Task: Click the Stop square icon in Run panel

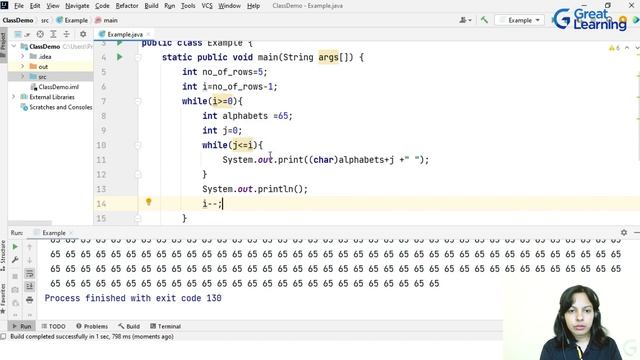Action: point(15,276)
